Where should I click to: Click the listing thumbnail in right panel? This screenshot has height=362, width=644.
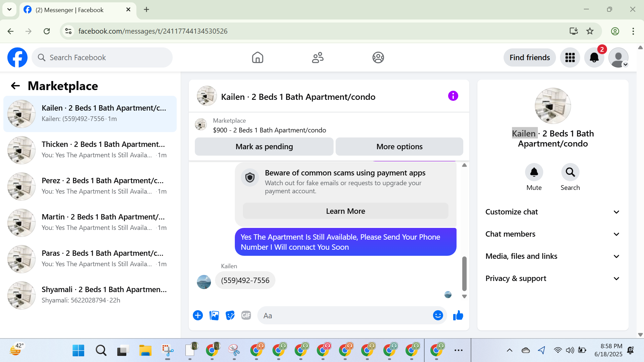coord(553,106)
